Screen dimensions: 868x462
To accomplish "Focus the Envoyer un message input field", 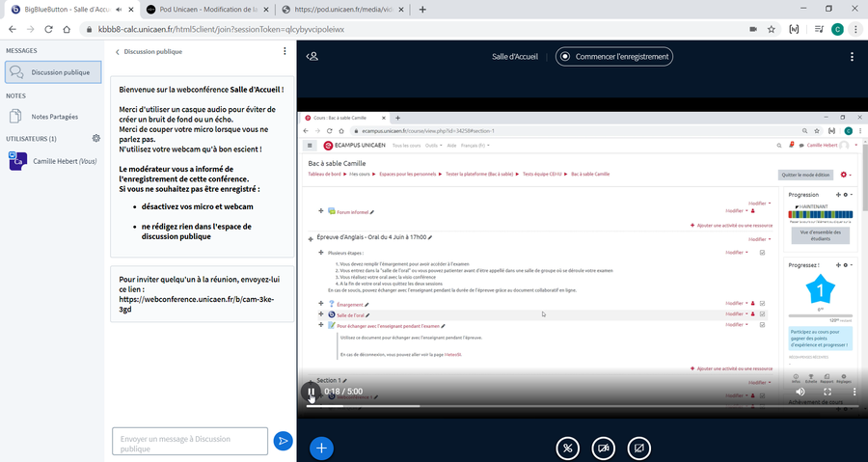I will click(x=190, y=441).
